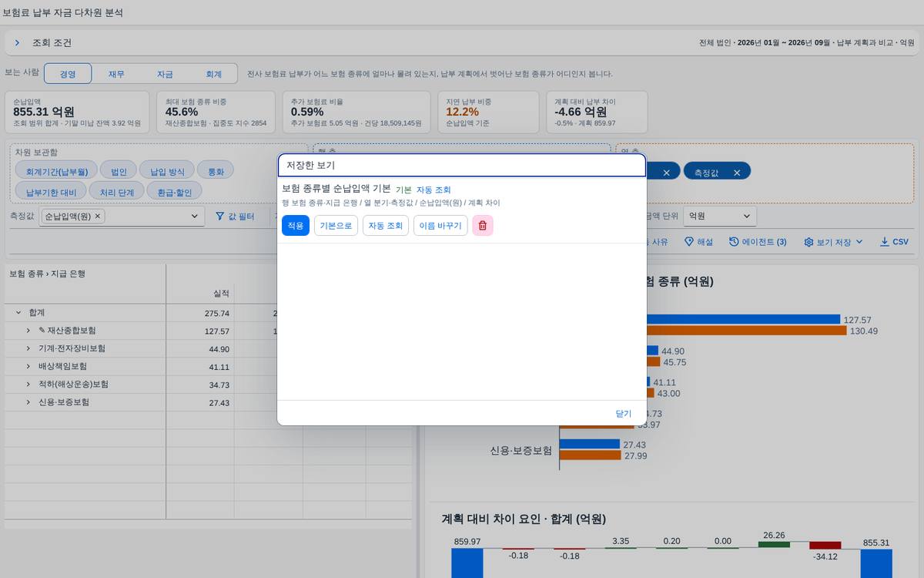The width and height of the screenshot is (924, 578).
Task: Click the 지연 납부 비중 12.2% card
Action: click(489, 112)
